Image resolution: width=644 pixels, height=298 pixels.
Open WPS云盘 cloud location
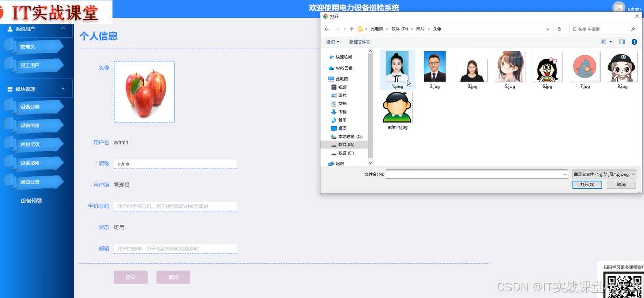[343, 68]
